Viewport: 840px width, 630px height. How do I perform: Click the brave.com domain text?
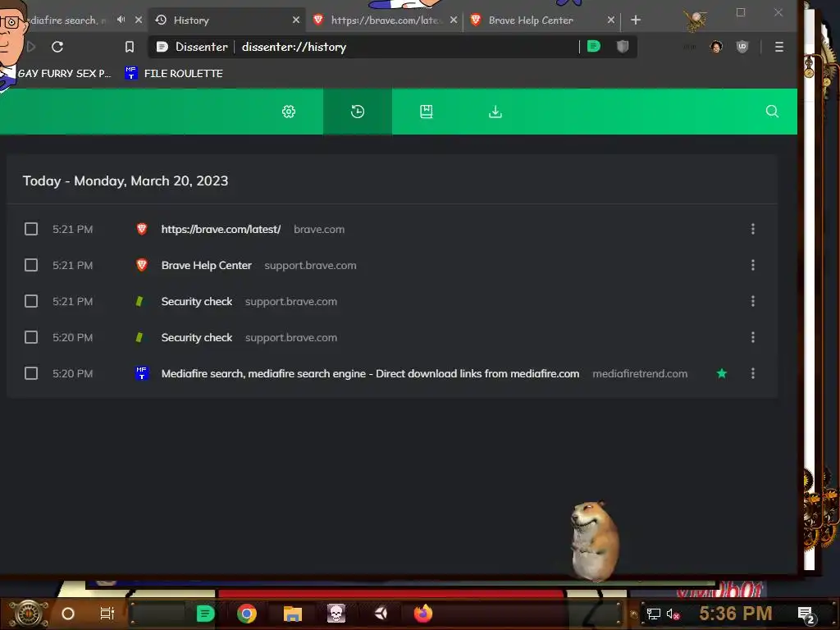point(319,230)
